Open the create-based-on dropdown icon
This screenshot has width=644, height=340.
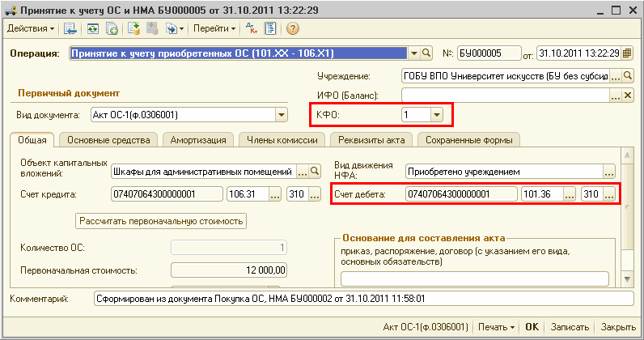174,28
